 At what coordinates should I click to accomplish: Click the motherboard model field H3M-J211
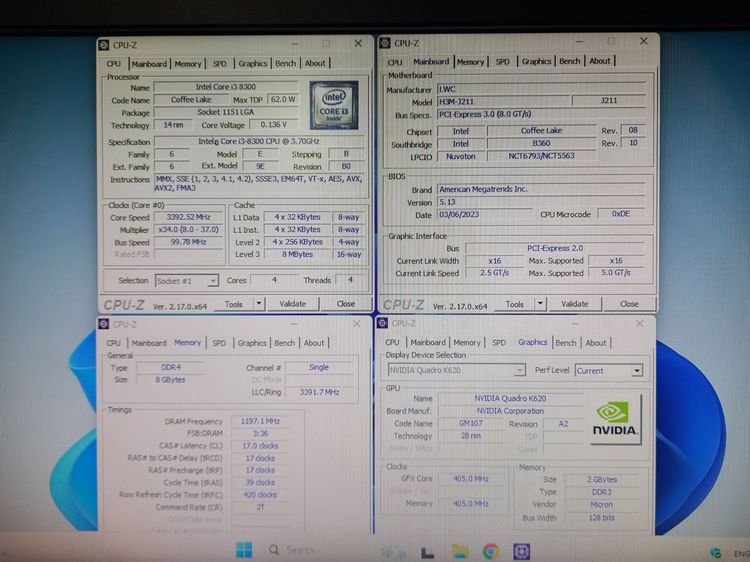[x=503, y=101]
